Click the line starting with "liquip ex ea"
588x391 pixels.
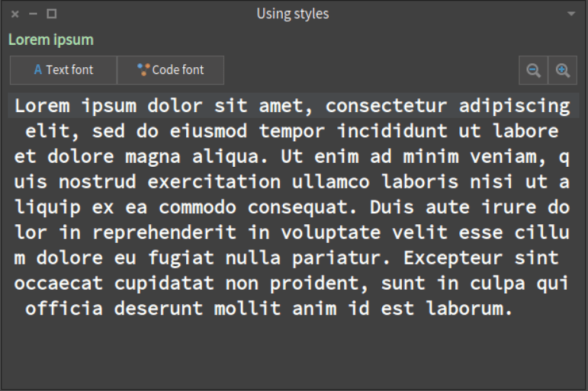292,207
